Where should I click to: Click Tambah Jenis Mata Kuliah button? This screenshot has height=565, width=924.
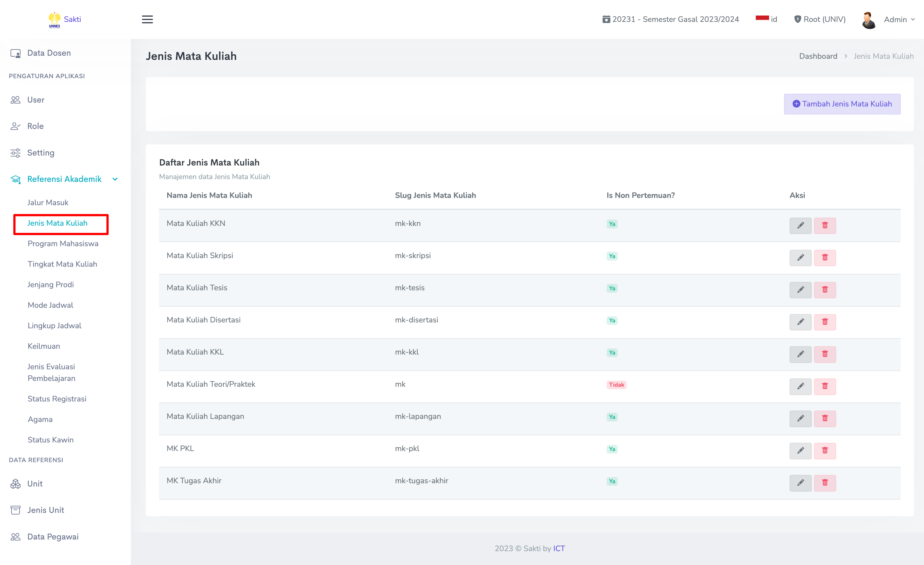click(842, 104)
